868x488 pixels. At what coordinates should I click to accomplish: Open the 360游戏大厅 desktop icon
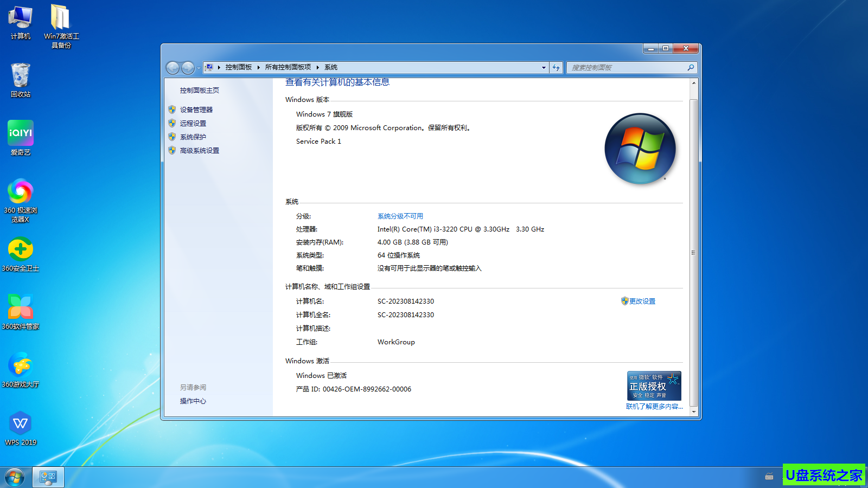pyautogui.click(x=21, y=366)
